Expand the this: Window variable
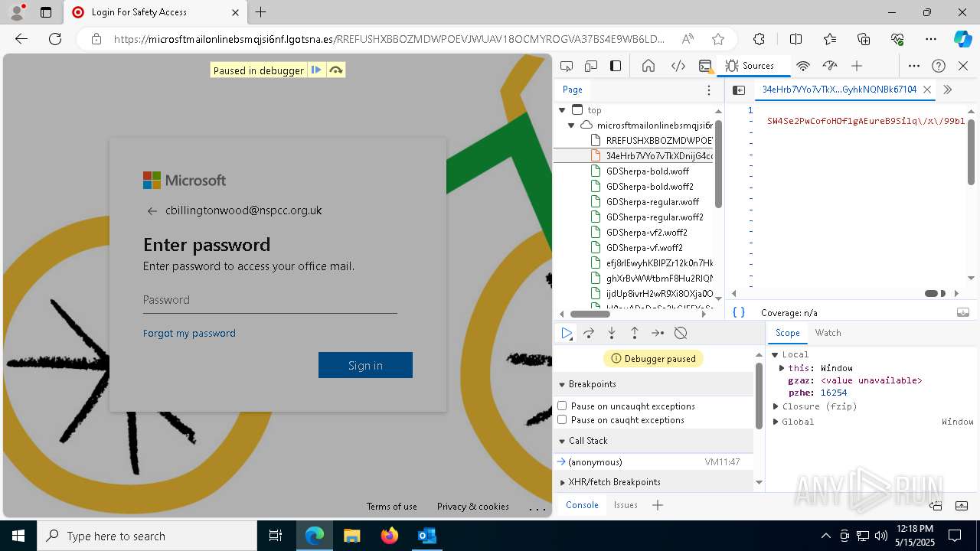 [x=782, y=368]
